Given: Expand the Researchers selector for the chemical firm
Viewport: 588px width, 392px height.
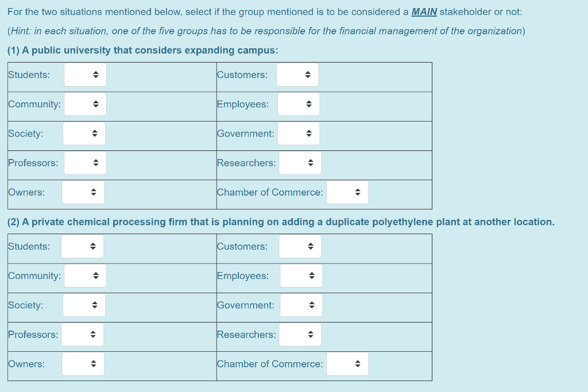Looking at the screenshot, I should click(x=300, y=334).
